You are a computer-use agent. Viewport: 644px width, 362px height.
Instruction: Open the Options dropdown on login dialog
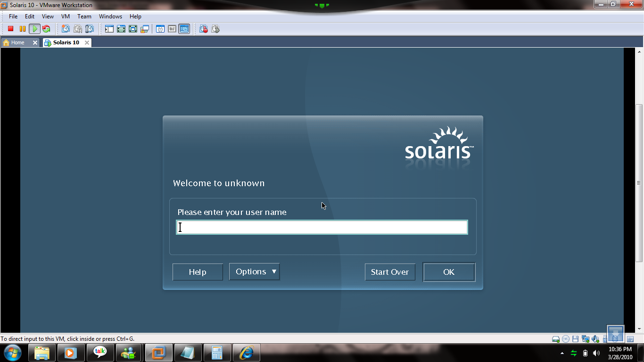coord(255,272)
